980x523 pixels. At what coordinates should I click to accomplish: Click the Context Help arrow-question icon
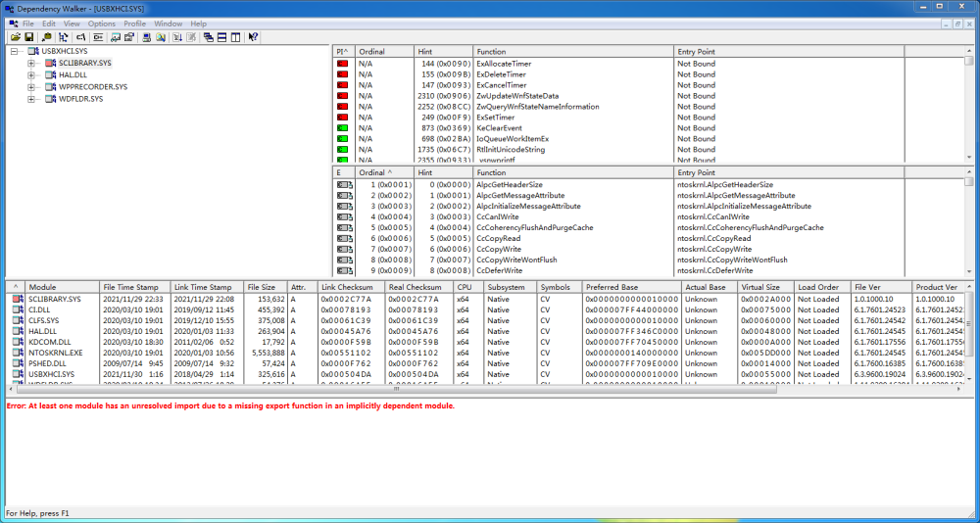pos(254,37)
